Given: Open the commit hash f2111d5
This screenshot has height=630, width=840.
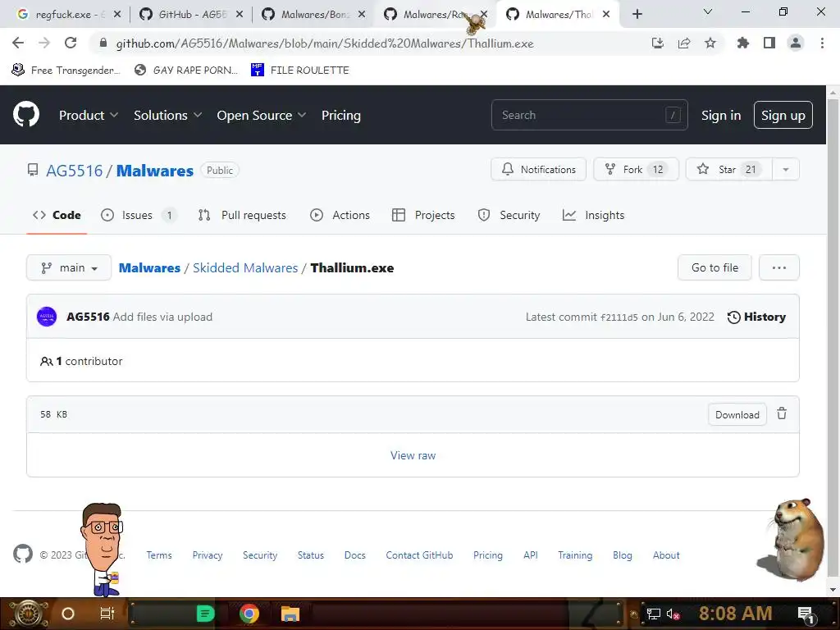Looking at the screenshot, I should tap(619, 317).
